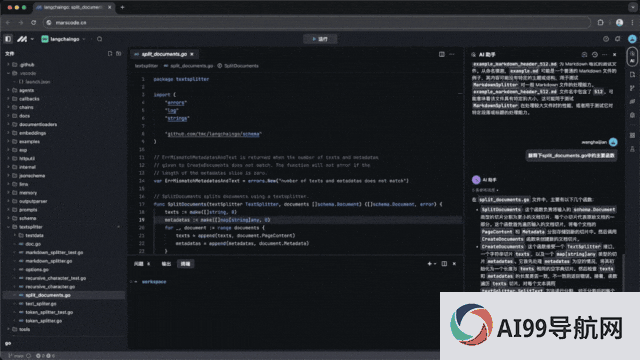Open the editor more actions menu
640x360 pixels.
[452, 54]
